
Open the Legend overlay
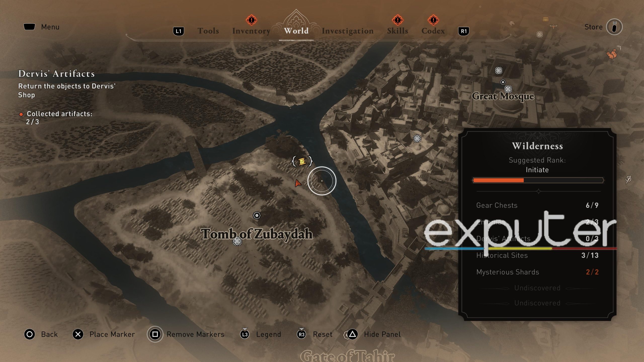[268, 334]
